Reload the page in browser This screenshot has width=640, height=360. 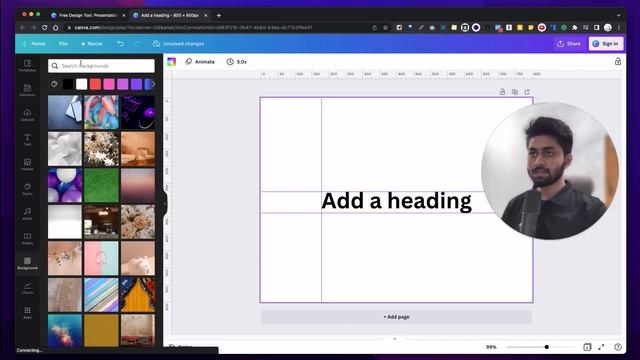(x=44, y=27)
